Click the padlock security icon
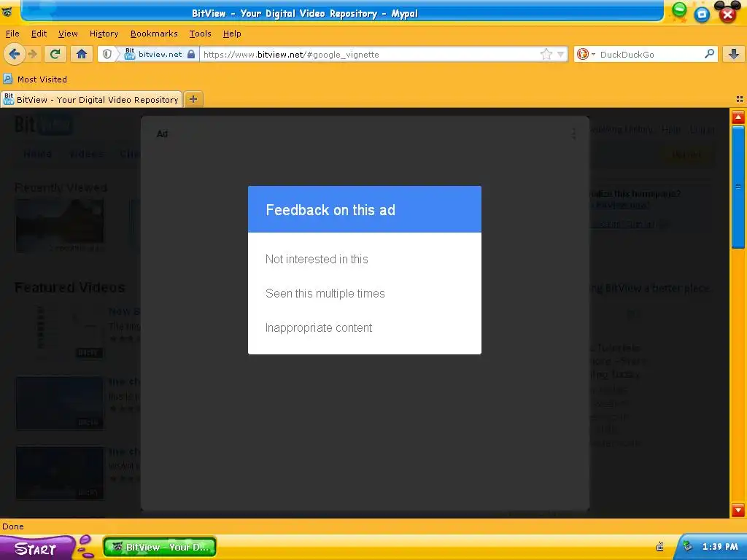 click(191, 54)
